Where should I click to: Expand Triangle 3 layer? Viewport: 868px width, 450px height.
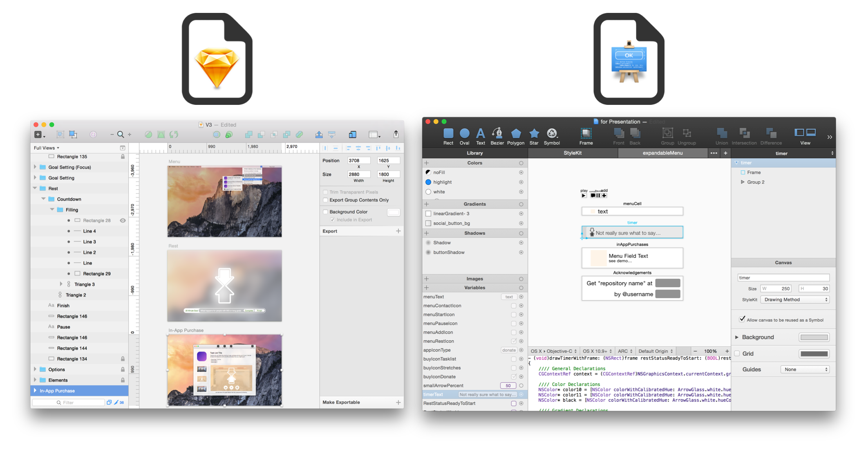[61, 284]
